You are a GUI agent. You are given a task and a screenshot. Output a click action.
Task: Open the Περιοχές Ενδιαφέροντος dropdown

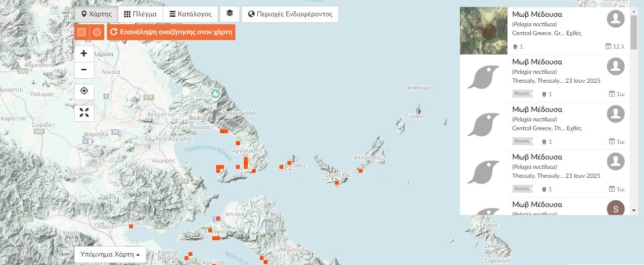click(x=290, y=14)
